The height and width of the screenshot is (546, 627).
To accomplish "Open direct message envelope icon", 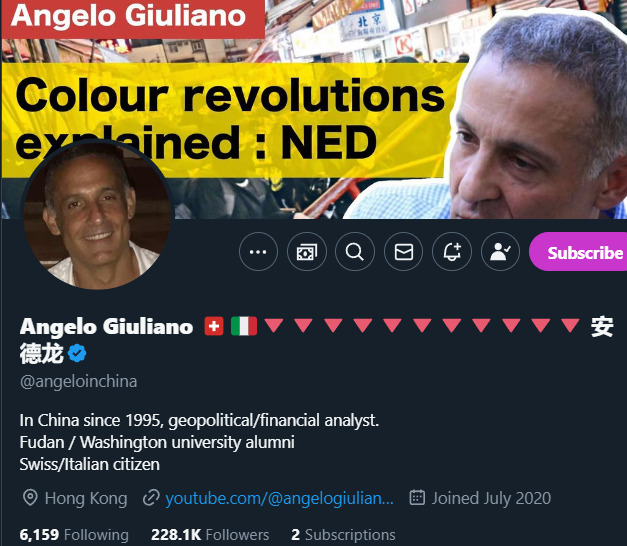I will tap(403, 252).
